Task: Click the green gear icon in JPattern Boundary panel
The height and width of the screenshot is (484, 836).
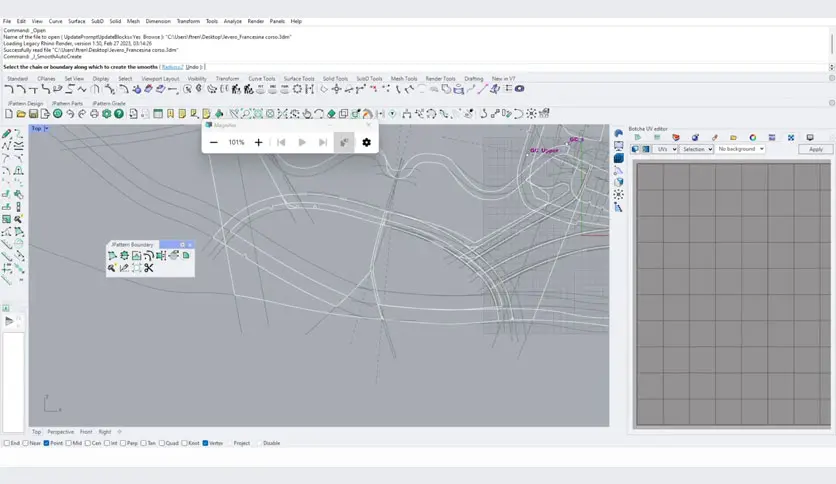Action: (124, 255)
